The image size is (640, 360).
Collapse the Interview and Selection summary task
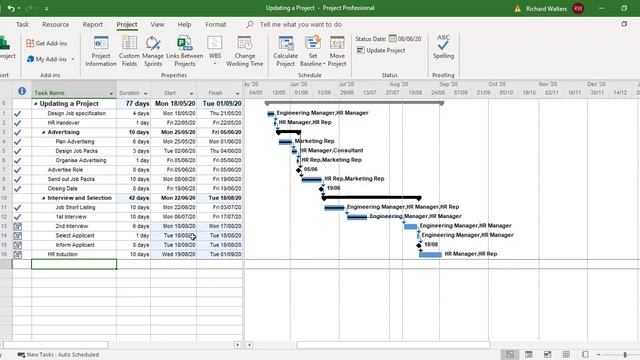tap(44, 198)
